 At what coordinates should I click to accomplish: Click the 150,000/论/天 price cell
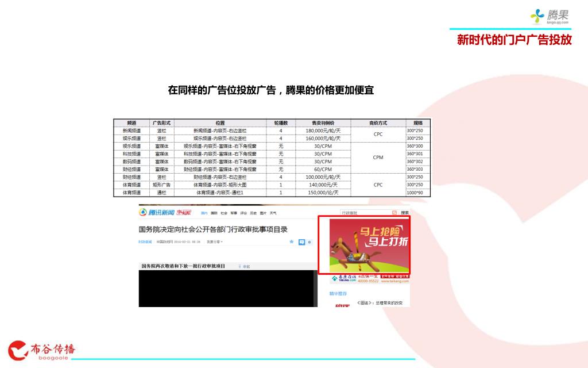(x=323, y=193)
